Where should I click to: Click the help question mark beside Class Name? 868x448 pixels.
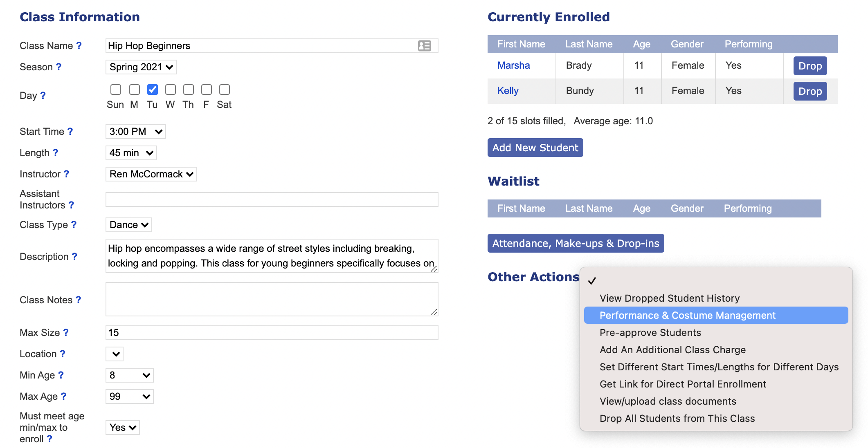79,46
